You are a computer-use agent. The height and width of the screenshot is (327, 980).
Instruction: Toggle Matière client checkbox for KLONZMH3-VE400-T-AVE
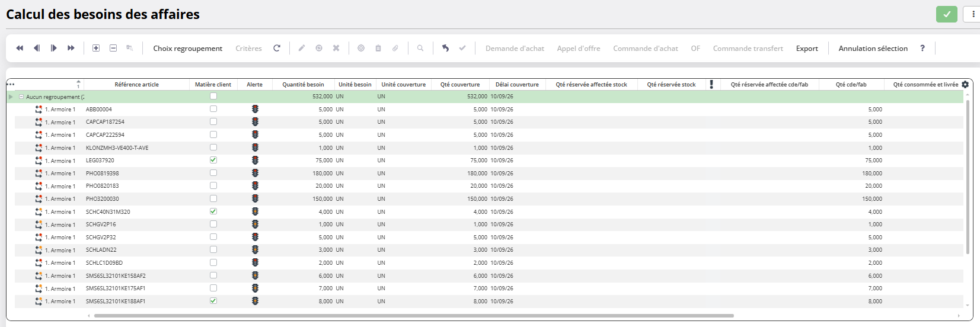pyautogui.click(x=213, y=148)
